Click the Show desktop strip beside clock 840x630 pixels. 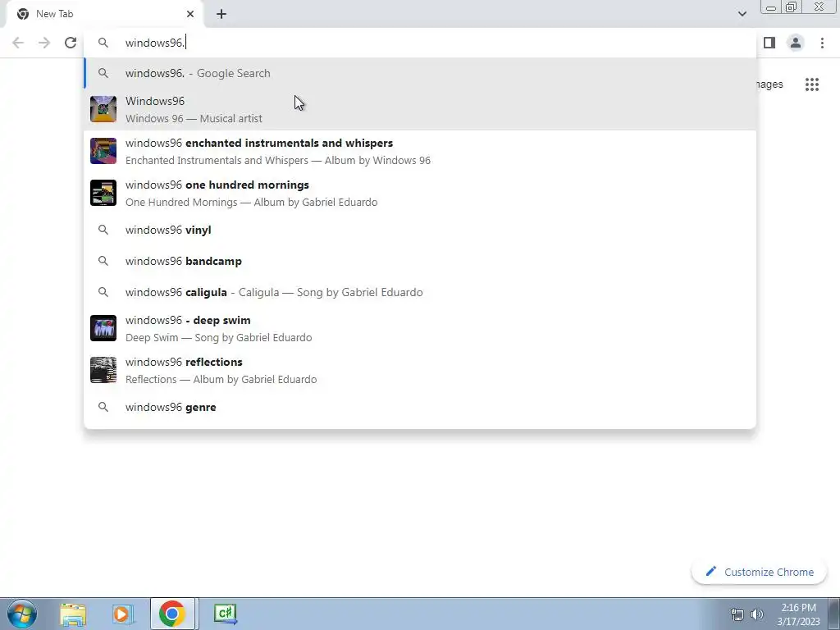coord(834,614)
